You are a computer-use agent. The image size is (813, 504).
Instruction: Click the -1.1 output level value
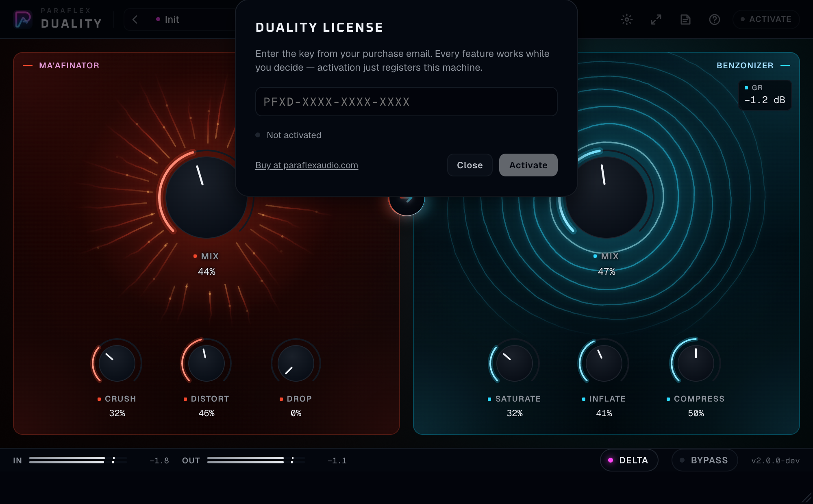[337, 461]
